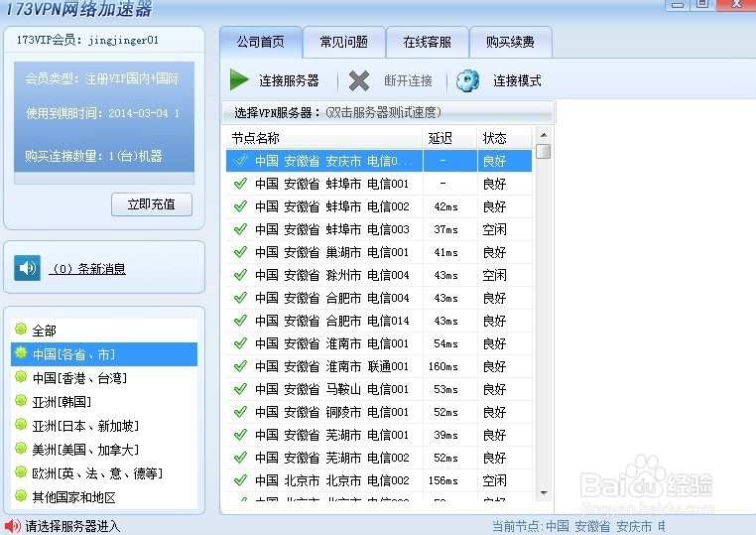Open the 公司首页 tab
This screenshot has width=756, height=535.
[261, 42]
